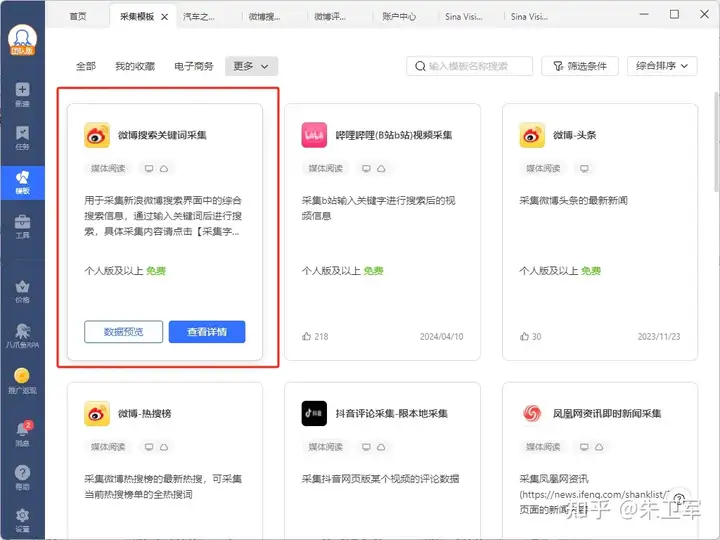
Task: Open the 综合排序 sort dropdown
Action: (662, 66)
